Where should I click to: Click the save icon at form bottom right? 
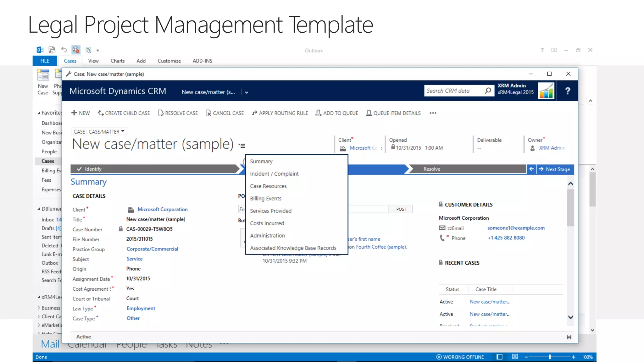pyautogui.click(x=569, y=337)
